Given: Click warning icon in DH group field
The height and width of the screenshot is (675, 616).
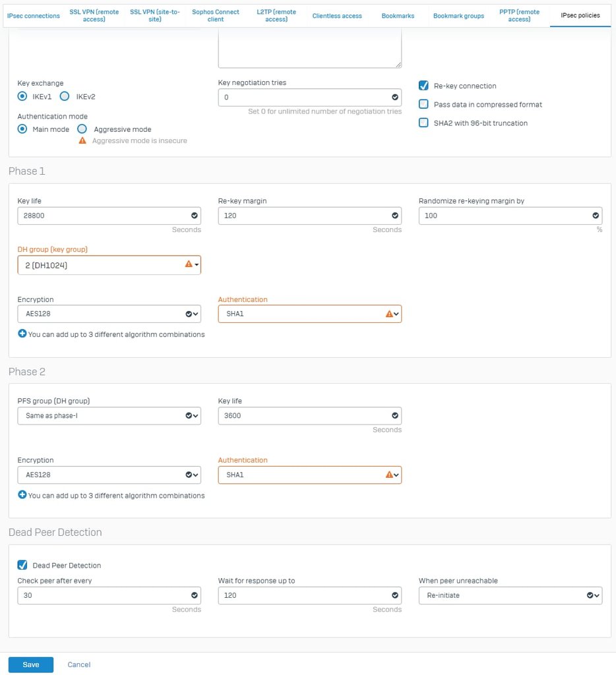Looking at the screenshot, I should [x=189, y=264].
